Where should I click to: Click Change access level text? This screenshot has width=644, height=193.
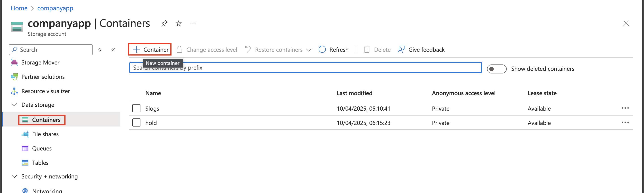(212, 49)
